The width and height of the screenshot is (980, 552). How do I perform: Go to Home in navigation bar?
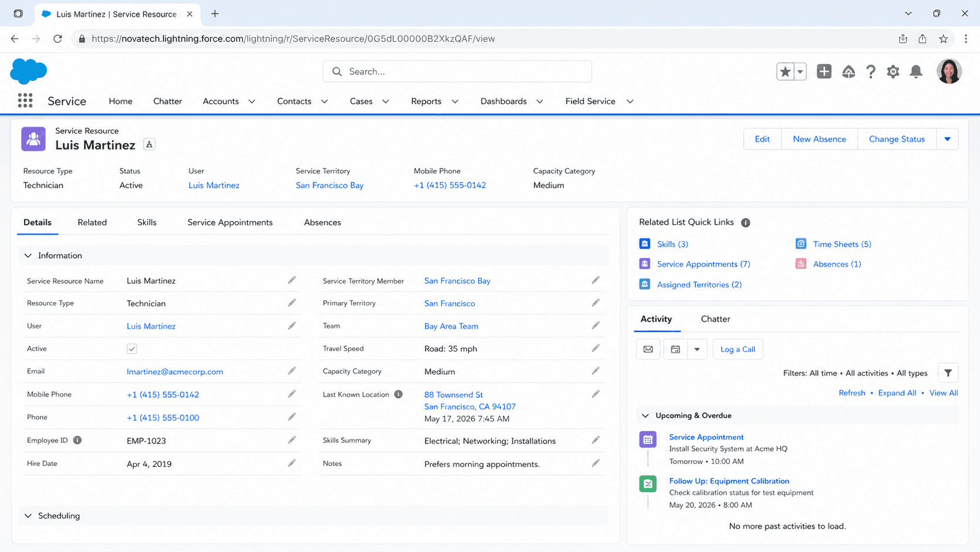tap(121, 101)
